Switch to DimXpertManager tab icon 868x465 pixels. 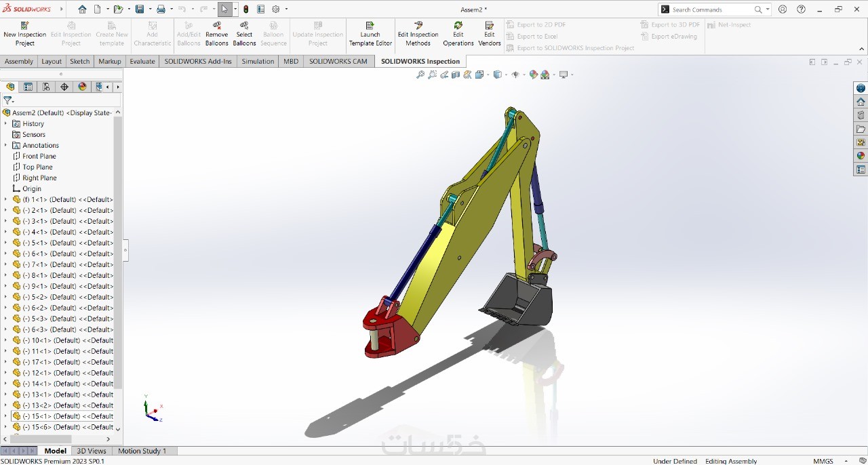[x=64, y=87]
